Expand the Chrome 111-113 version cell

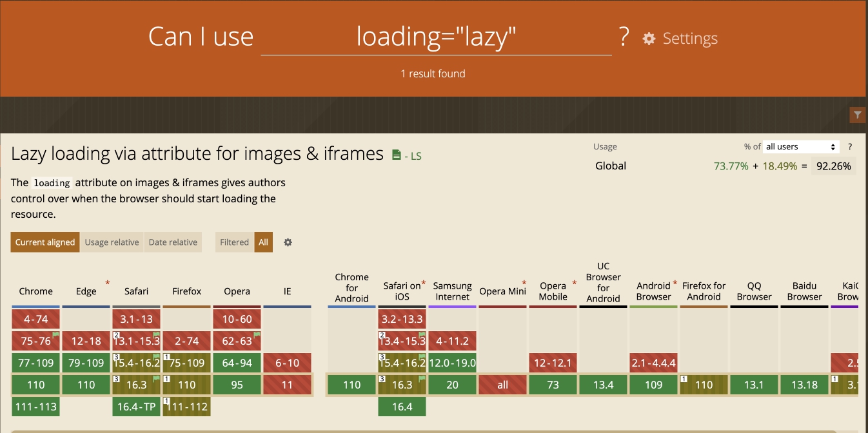click(x=36, y=407)
